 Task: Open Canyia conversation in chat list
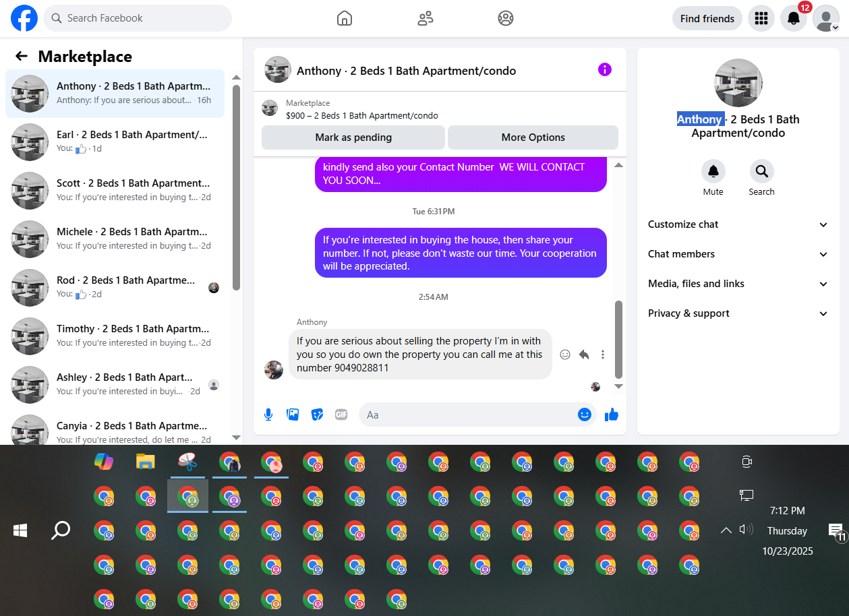(115, 427)
